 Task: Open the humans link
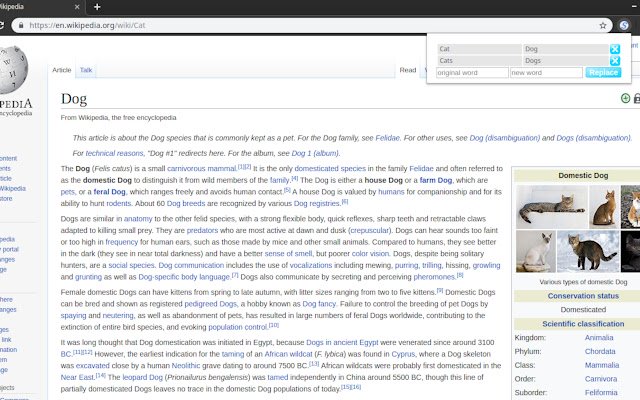(x=391, y=192)
